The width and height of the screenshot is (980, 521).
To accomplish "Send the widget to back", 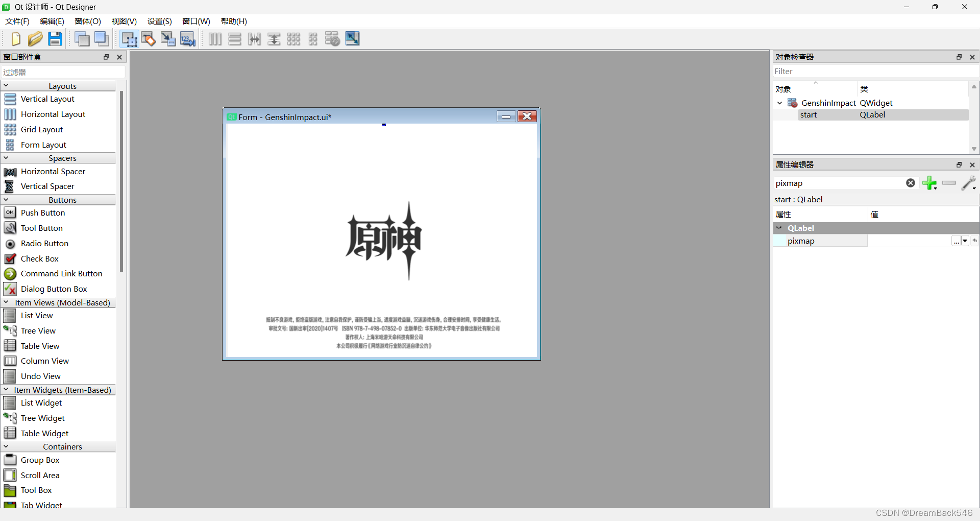I will click(82, 39).
